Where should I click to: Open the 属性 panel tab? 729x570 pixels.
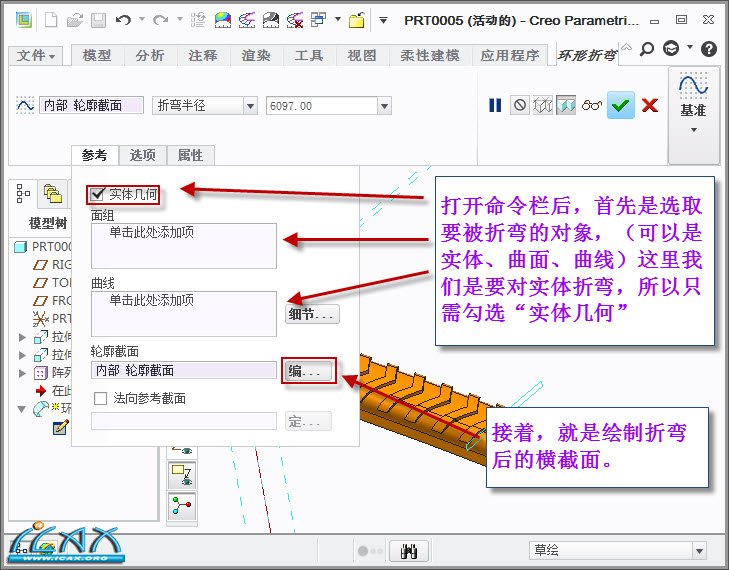pos(190,155)
